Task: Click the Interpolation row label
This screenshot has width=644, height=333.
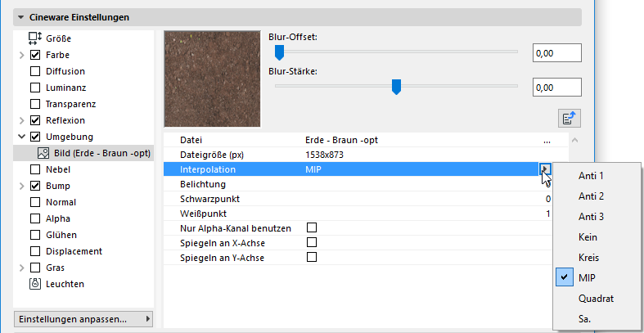Action: (208, 169)
